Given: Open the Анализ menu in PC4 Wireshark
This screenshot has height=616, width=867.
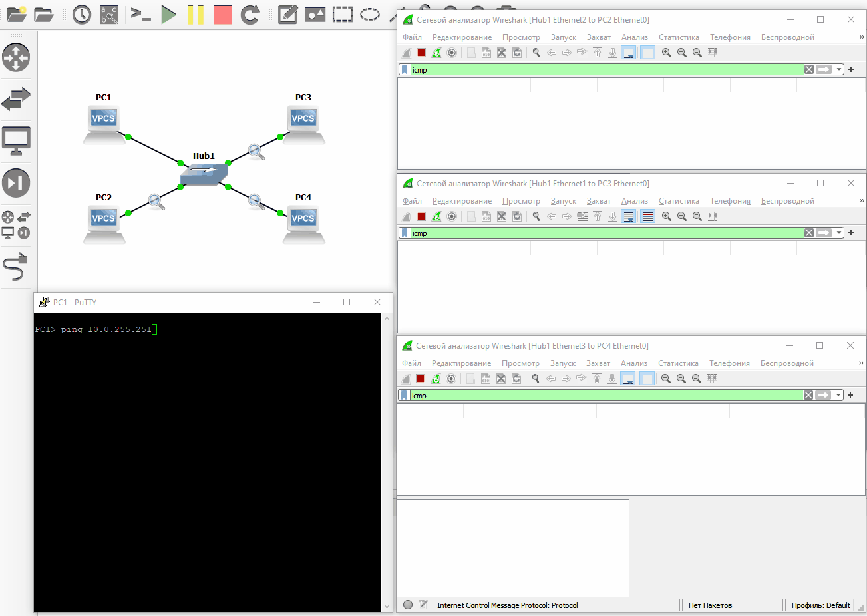Looking at the screenshot, I should 633,363.
